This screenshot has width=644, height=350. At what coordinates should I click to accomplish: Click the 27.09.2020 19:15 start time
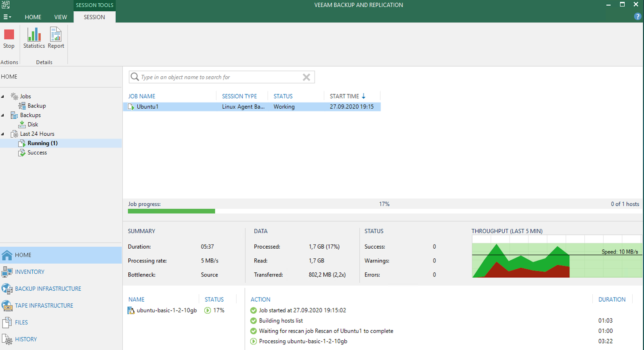(352, 107)
